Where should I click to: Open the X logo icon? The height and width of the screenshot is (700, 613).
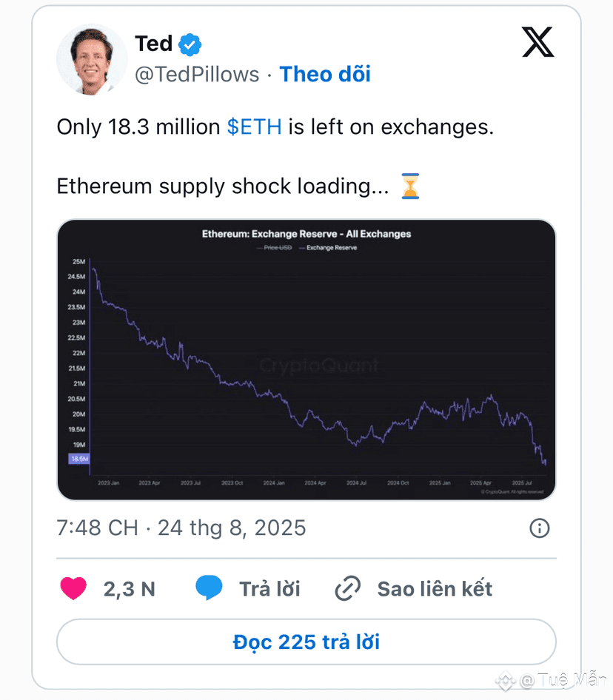point(538,42)
